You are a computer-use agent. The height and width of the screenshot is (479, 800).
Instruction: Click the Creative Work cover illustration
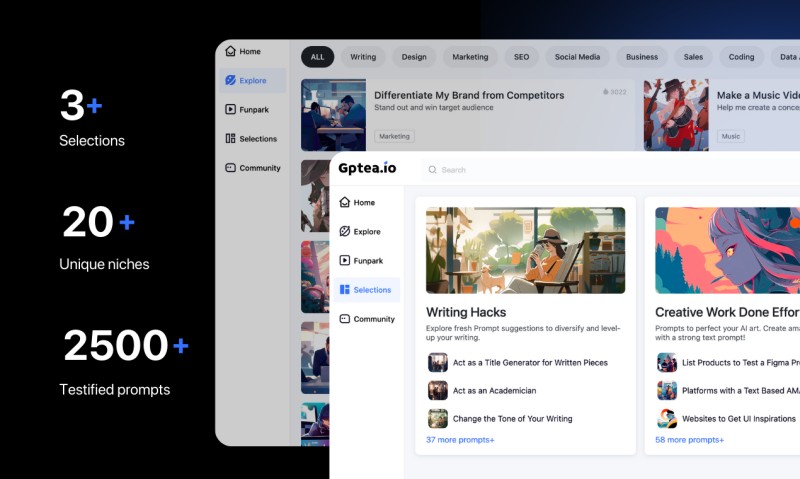(x=728, y=250)
